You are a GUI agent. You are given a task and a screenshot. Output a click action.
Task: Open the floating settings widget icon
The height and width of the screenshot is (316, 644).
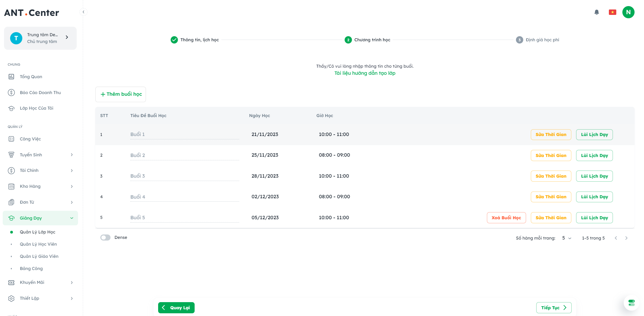tap(631, 303)
